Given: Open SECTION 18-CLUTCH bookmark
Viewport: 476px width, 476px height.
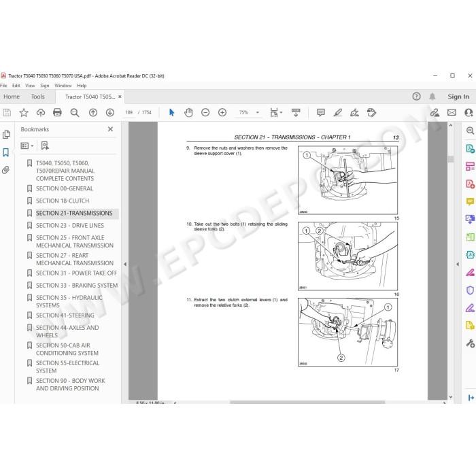Looking at the screenshot, I should pyautogui.click(x=63, y=201).
